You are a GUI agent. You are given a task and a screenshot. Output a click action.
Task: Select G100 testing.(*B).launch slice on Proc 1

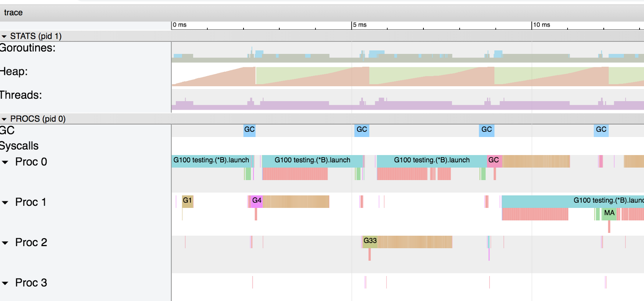(573, 201)
